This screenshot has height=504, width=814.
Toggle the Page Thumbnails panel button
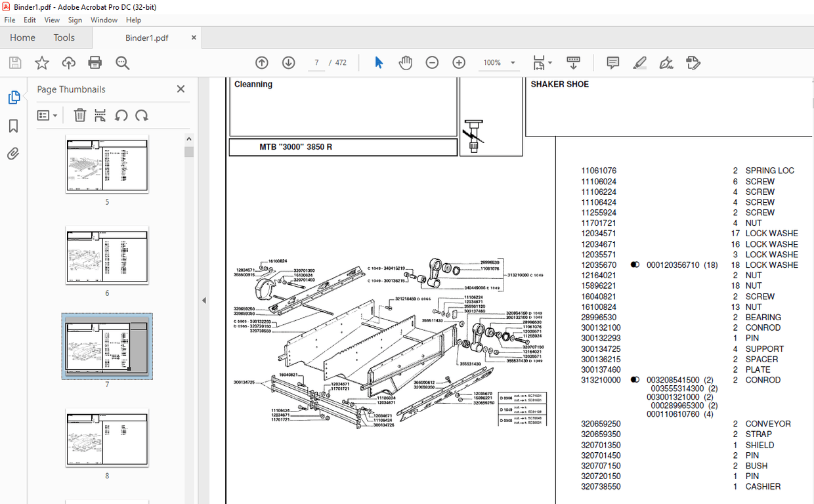click(13, 97)
